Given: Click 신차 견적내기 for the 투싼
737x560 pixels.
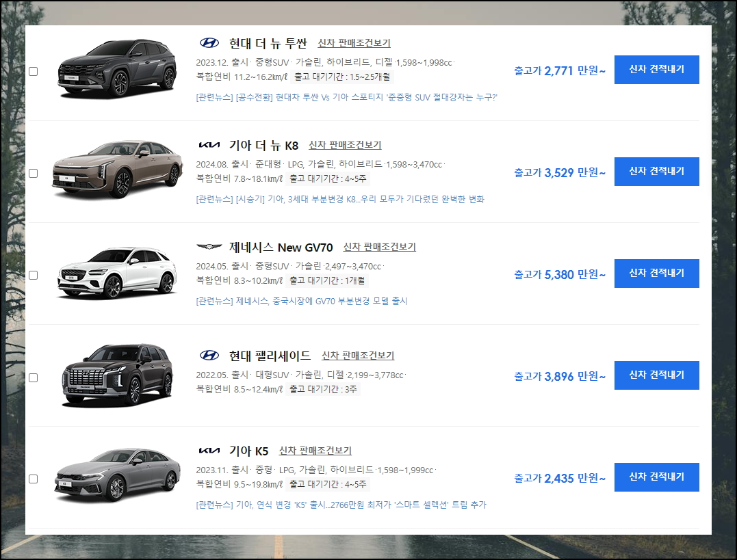Looking at the screenshot, I should point(657,70).
